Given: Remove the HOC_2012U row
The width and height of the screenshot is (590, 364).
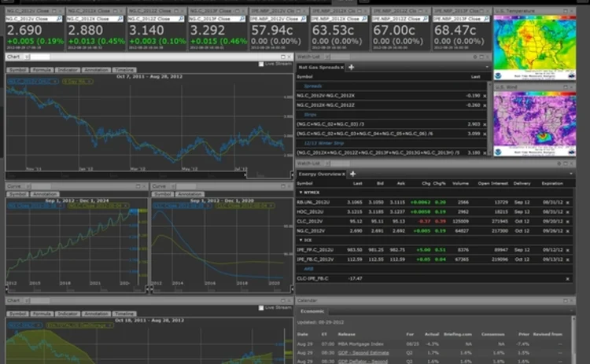Looking at the screenshot, I should click(x=568, y=212).
